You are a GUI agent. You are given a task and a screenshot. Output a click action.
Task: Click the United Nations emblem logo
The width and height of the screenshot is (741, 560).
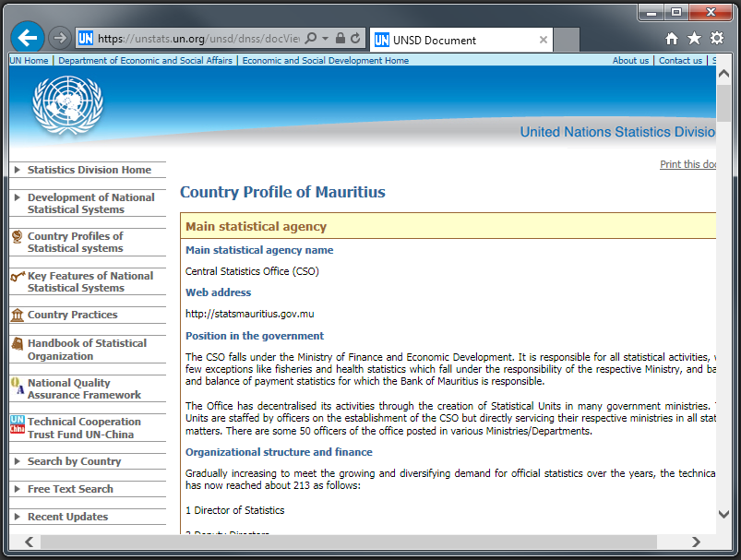[67, 105]
